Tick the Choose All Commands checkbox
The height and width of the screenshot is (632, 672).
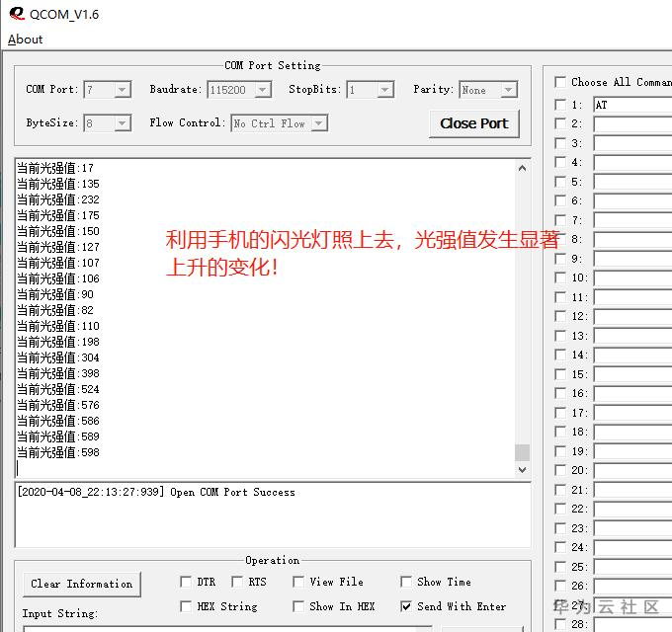point(560,82)
